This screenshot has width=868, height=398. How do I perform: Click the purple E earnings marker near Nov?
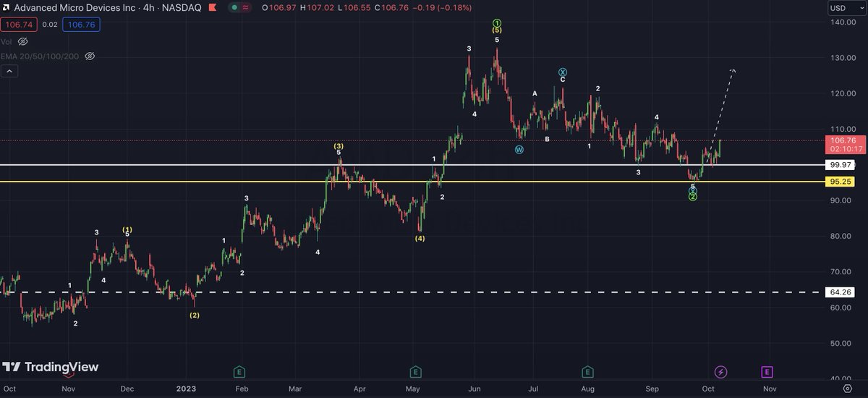coord(767,372)
